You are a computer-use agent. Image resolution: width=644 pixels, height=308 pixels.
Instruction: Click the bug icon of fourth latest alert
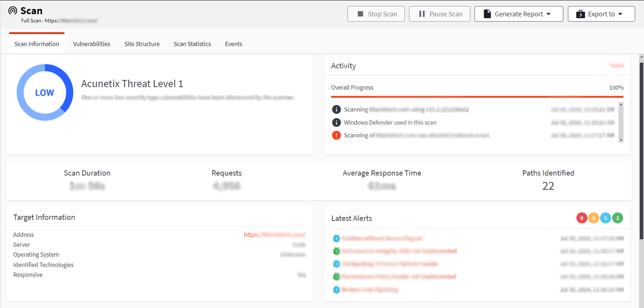pos(336,277)
